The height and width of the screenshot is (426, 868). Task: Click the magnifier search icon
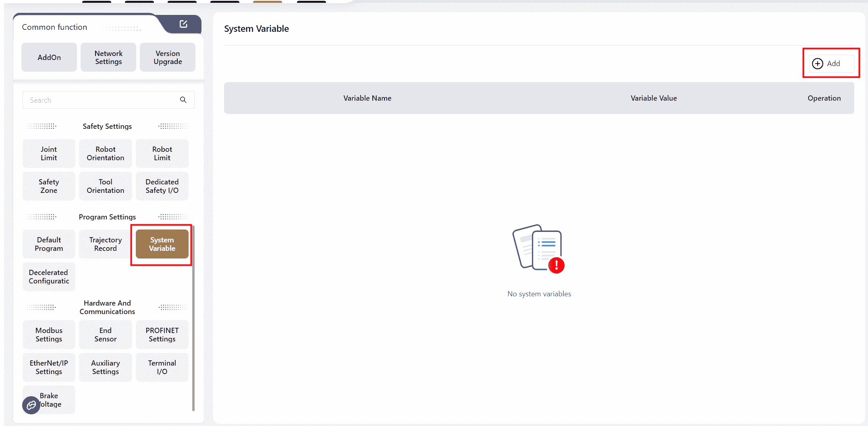click(x=183, y=100)
